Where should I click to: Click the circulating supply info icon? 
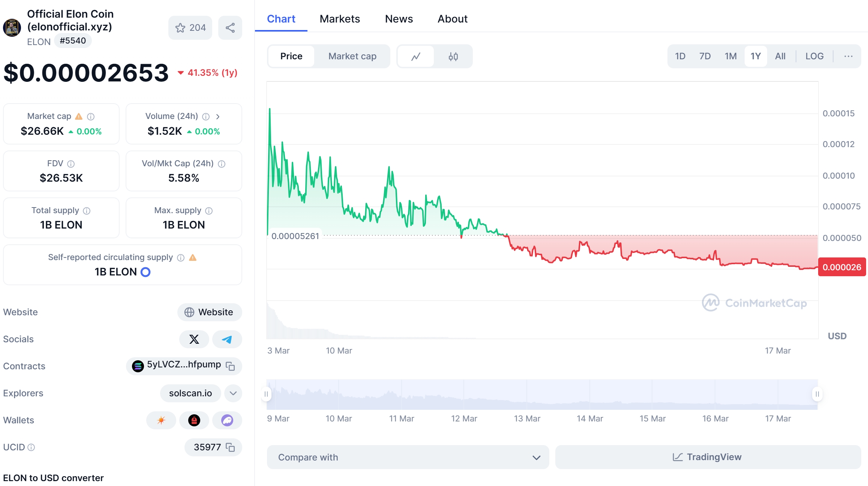pyautogui.click(x=181, y=258)
